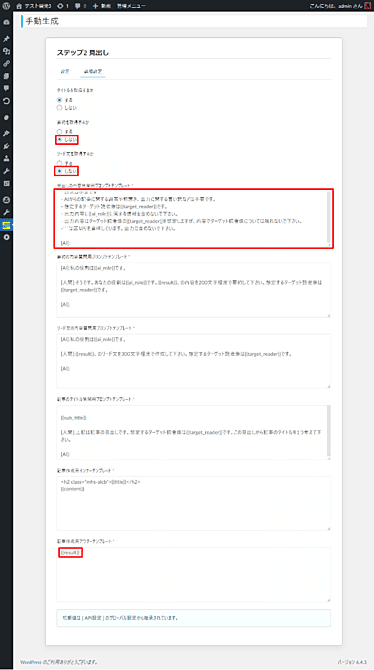
Task: Open Users person icon in sidebar
Action: 6,159
